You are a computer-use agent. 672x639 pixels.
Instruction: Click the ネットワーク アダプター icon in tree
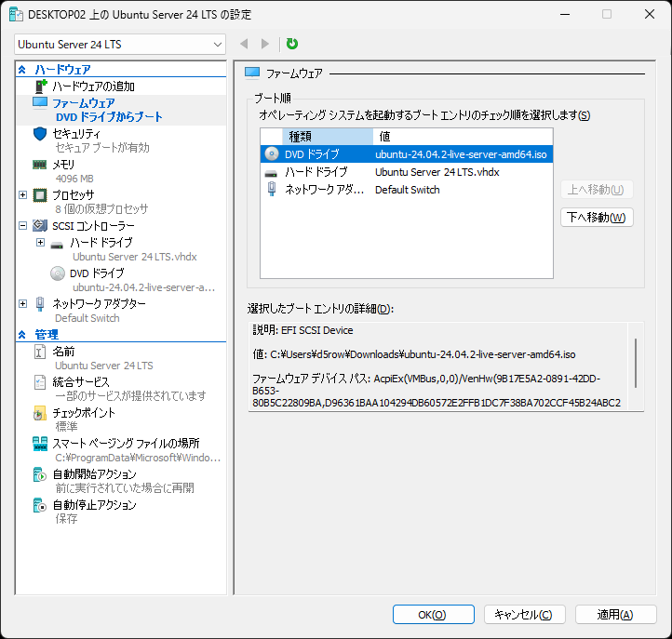tap(40, 303)
